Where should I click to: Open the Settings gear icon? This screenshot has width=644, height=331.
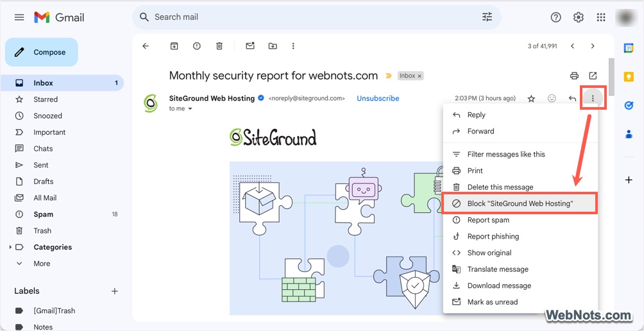pos(579,17)
